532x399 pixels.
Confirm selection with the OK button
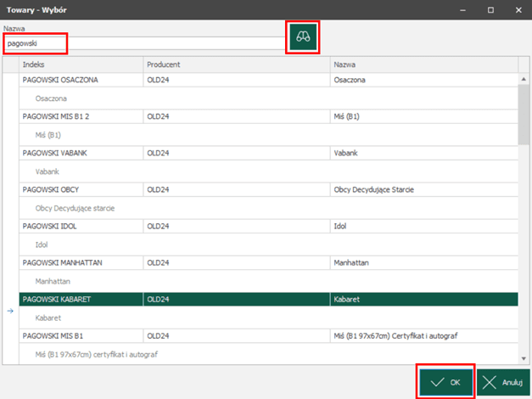tap(445, 382)
